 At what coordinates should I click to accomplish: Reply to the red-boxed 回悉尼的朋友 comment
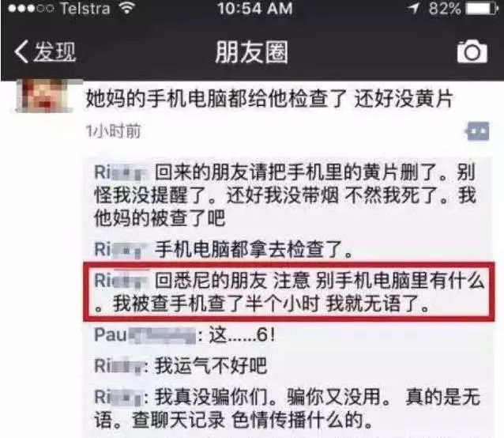click(289, 292)
